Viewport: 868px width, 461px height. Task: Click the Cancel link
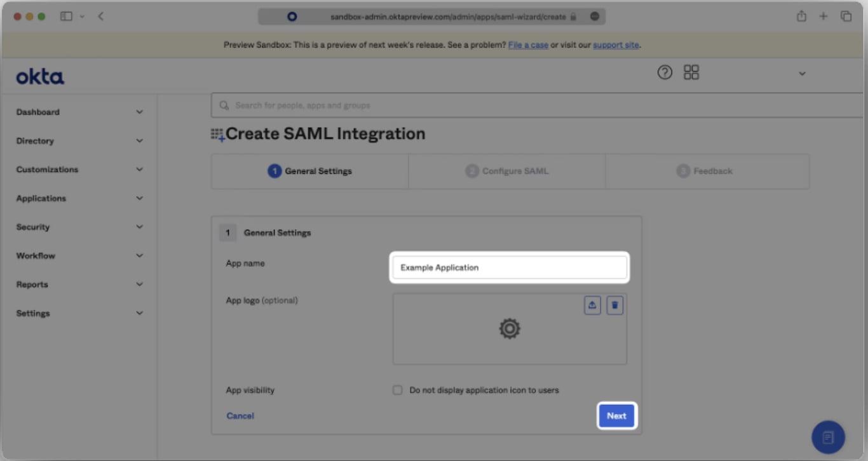pyautogui.click(x=240, y=416)
